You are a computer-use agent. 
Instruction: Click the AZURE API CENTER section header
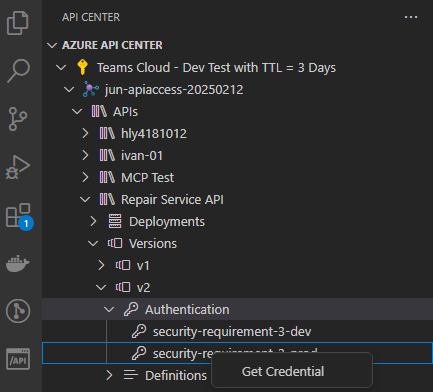tap(112, 45)
